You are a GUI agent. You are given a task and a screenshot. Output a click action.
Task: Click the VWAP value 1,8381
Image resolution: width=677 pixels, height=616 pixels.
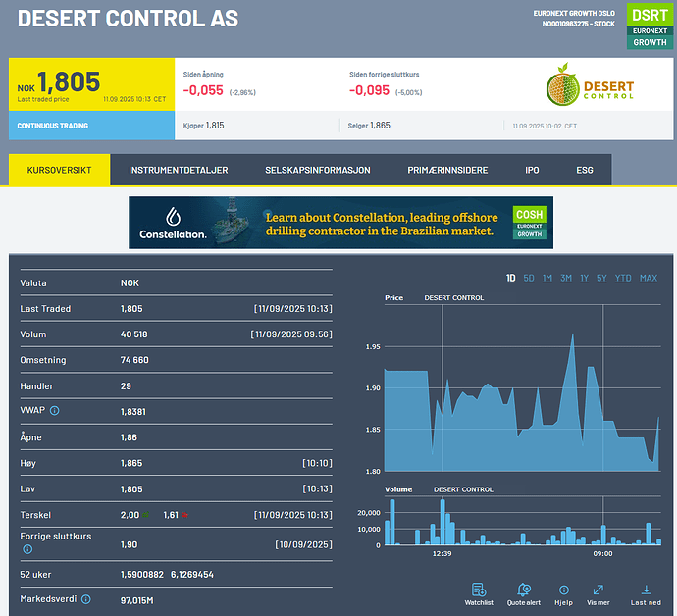tap(133, 412)
